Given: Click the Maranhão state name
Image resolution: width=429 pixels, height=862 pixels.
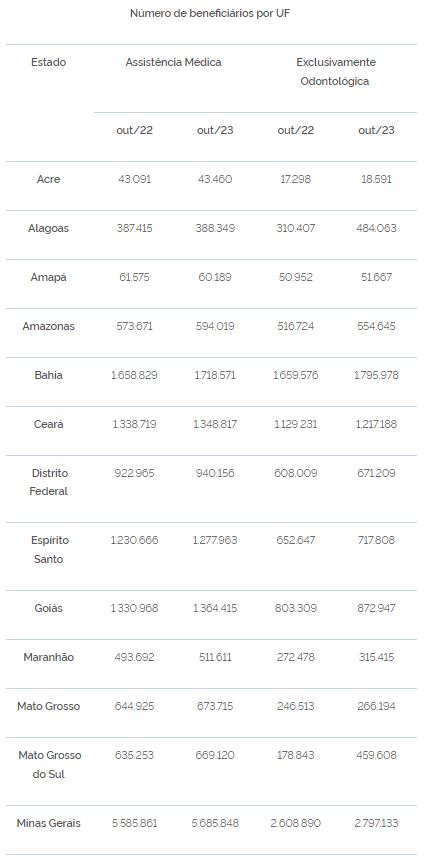Looking at the screenshot, I should [x=48, y=657].
